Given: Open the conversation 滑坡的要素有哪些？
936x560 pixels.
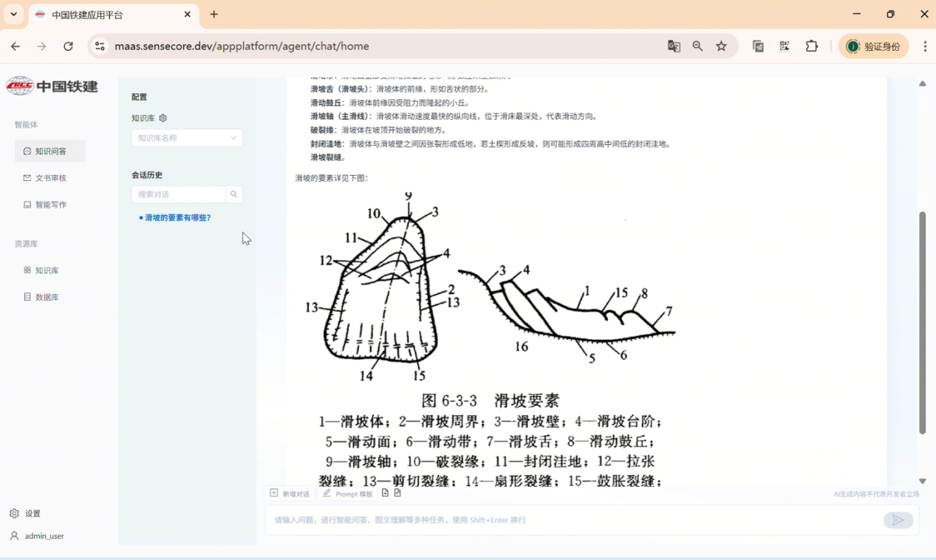Looking at the screenshot, I should pyautogui.click(x=177, y=218).
